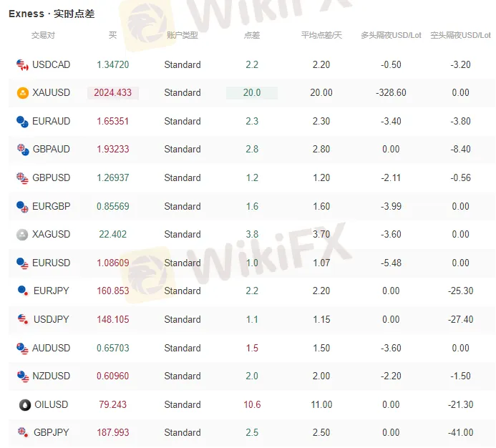
Task: Select the EURAUD symbol name
Action: point(52,121)
